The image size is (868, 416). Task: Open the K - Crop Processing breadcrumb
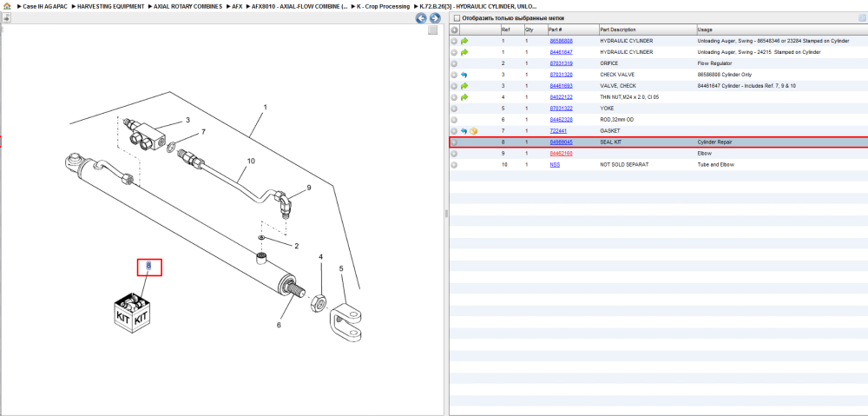(384, 6)
